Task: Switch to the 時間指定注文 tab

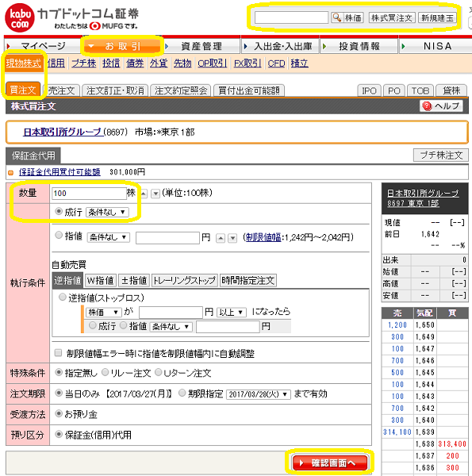Action: [248, 280]
